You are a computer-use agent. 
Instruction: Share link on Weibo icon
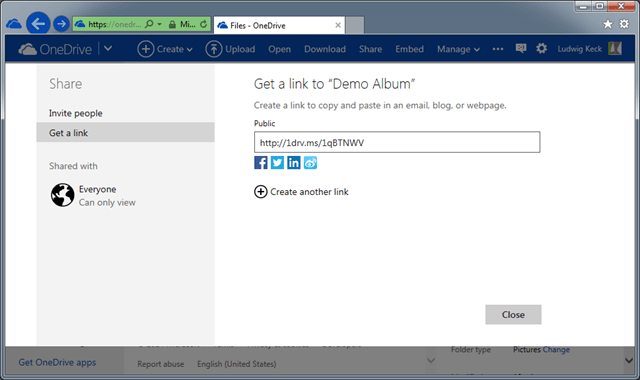[310, 162]
